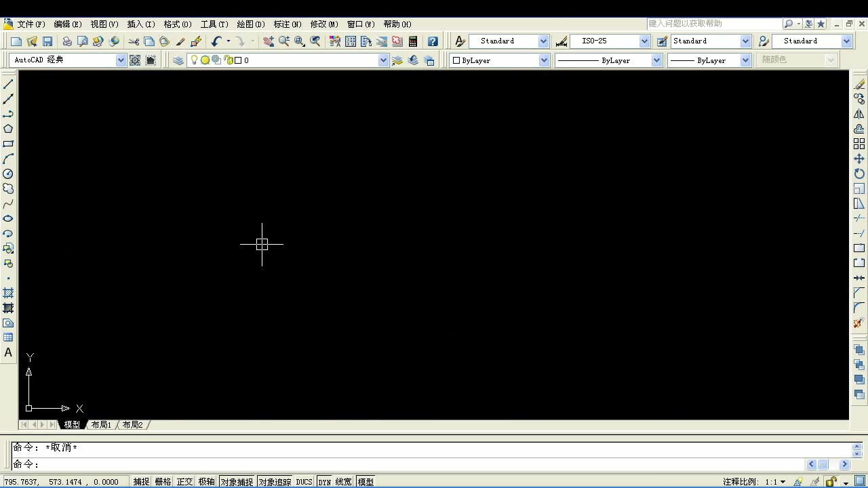Open the workspace settings gear icon

click(x=135, y=60)
